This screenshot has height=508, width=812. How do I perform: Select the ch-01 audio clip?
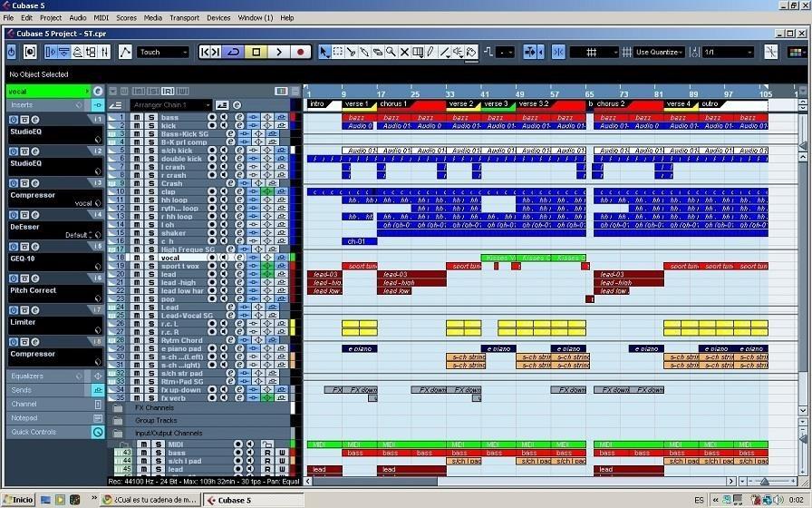[x=360, y=241]
